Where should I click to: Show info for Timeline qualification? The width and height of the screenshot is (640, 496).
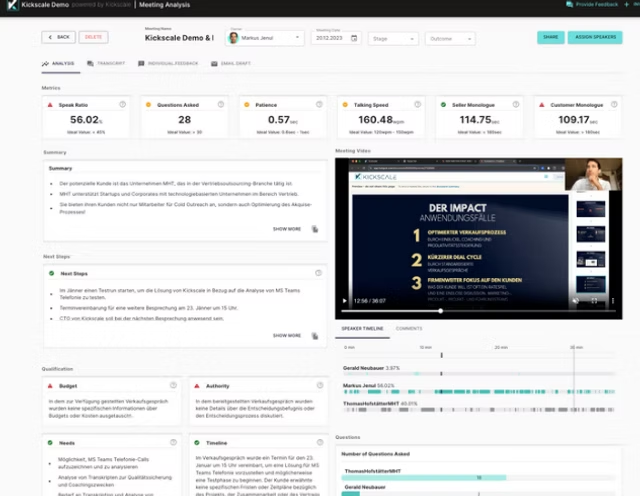(320, 443)
